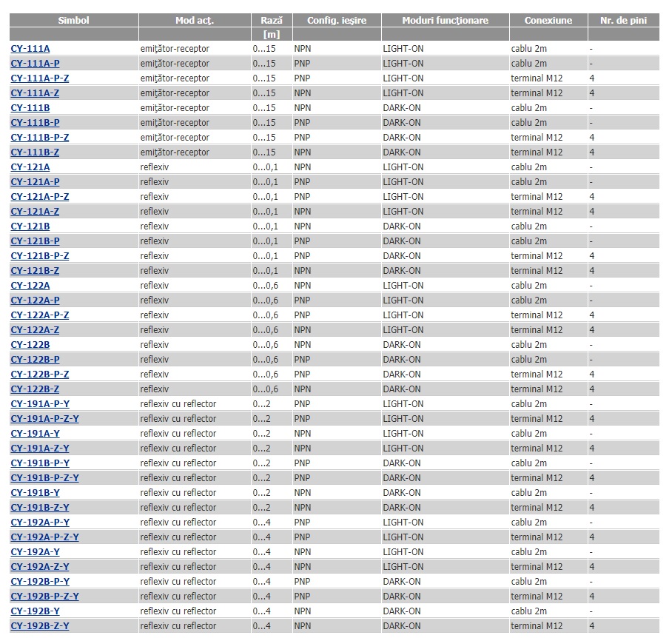Click the Nr. de pini header
The width and height of the screenshot is (672, 638).
tap(624, 20)
